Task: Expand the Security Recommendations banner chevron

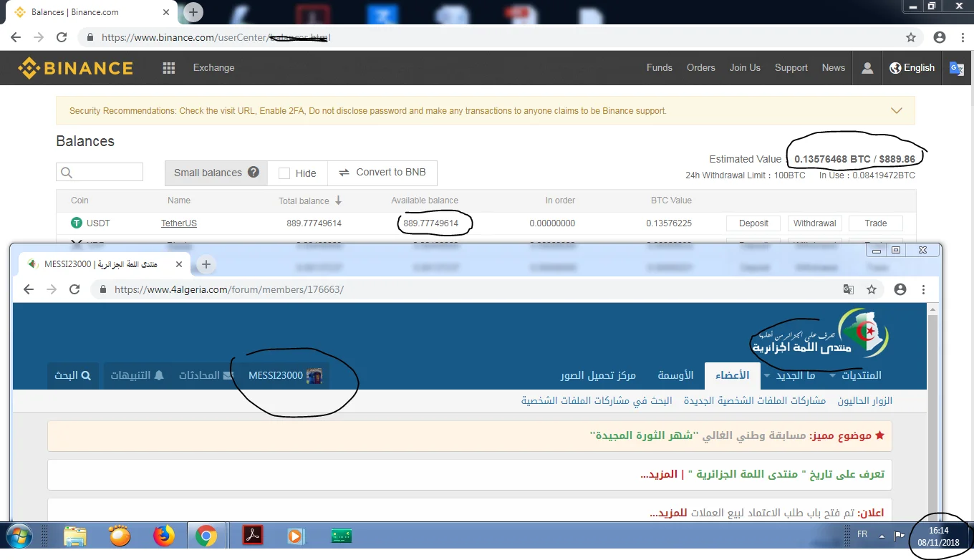Action: (896, 111)
